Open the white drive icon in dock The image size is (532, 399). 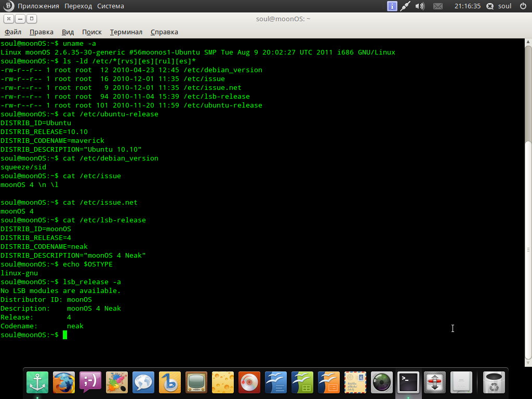pyautogui.click(x=461, y=382)
